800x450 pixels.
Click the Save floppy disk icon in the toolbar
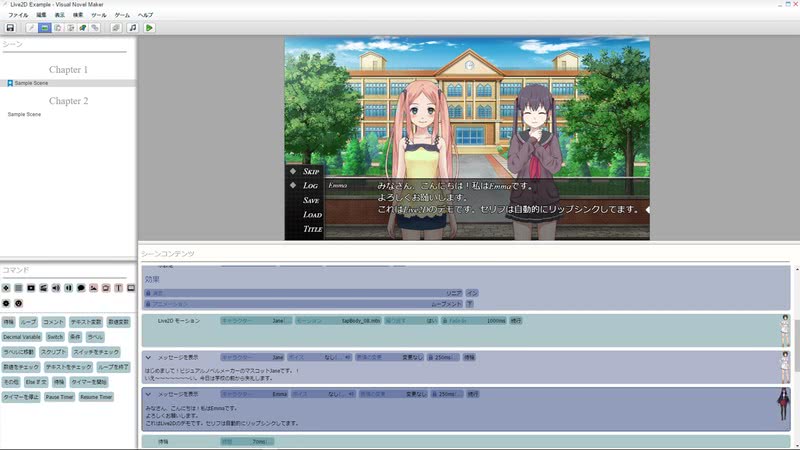[10, 28]
